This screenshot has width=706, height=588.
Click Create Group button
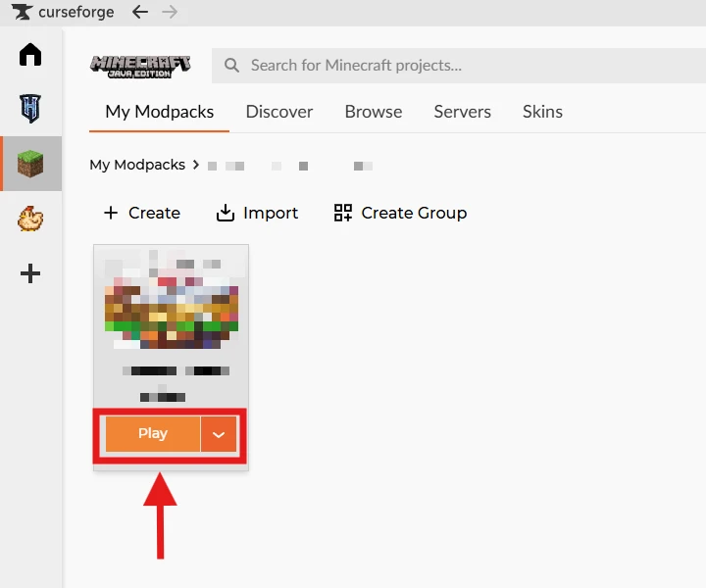pos(400,213)
